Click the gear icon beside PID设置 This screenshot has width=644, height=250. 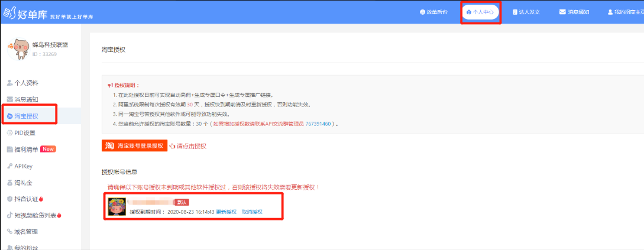[10, 132]
